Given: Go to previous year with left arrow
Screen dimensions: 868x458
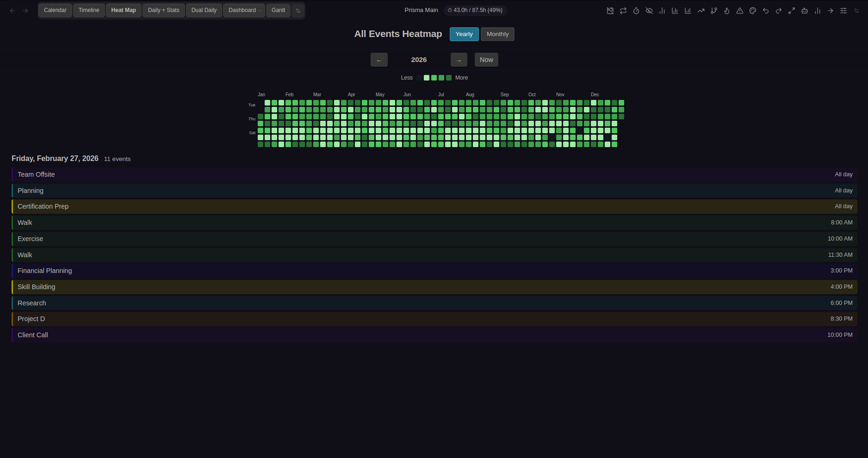Looking at the screenshot, I should coord(379,60).
